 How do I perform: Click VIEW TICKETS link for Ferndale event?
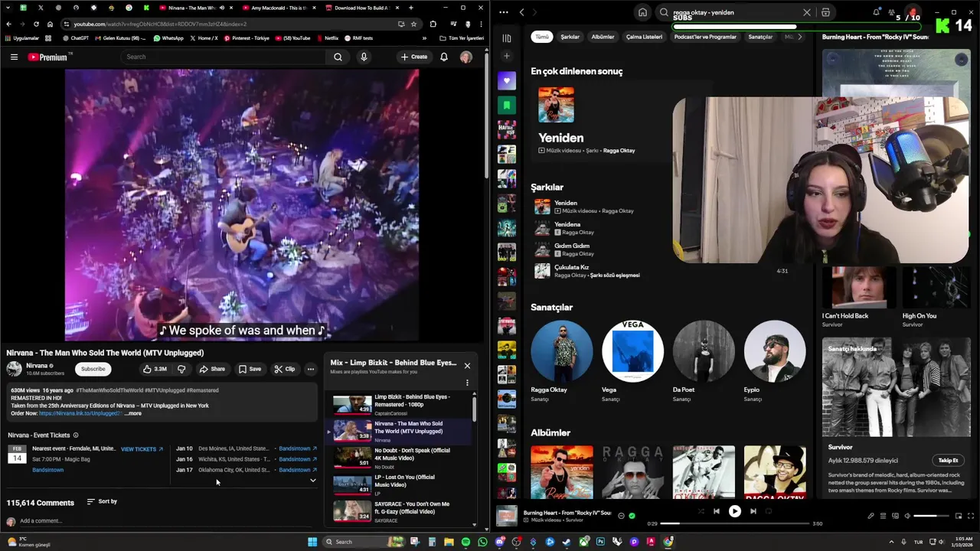coord(142,449)
